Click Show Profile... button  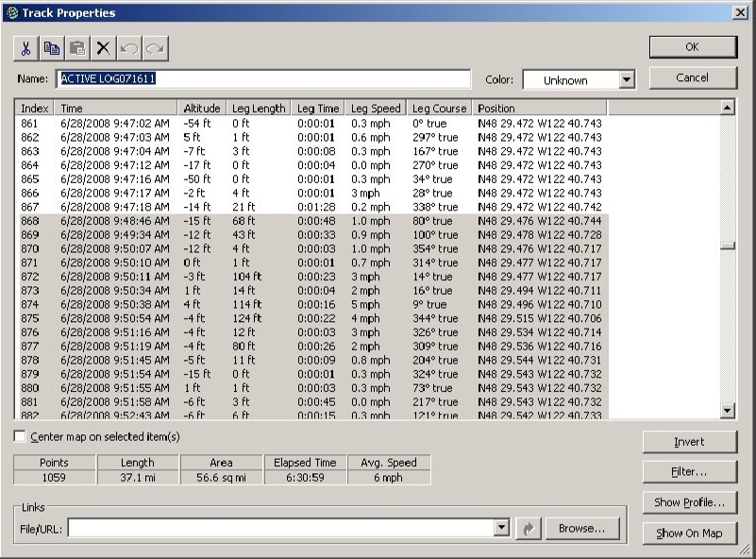(690, 502)
